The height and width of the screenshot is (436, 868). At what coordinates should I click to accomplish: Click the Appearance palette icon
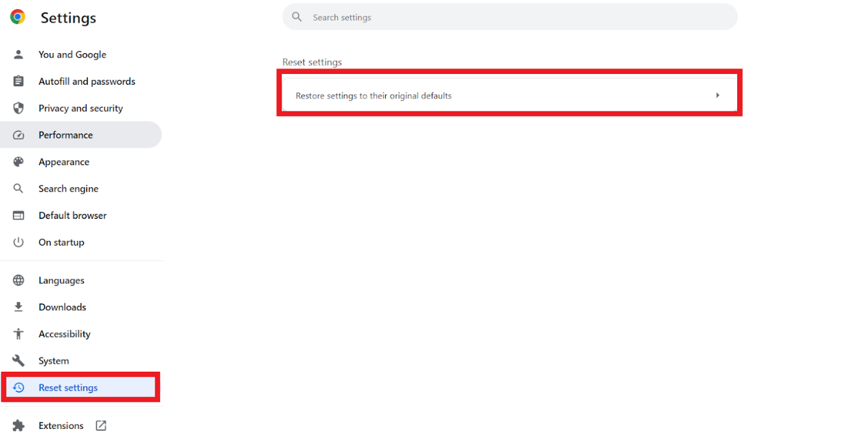pos(18,162)
